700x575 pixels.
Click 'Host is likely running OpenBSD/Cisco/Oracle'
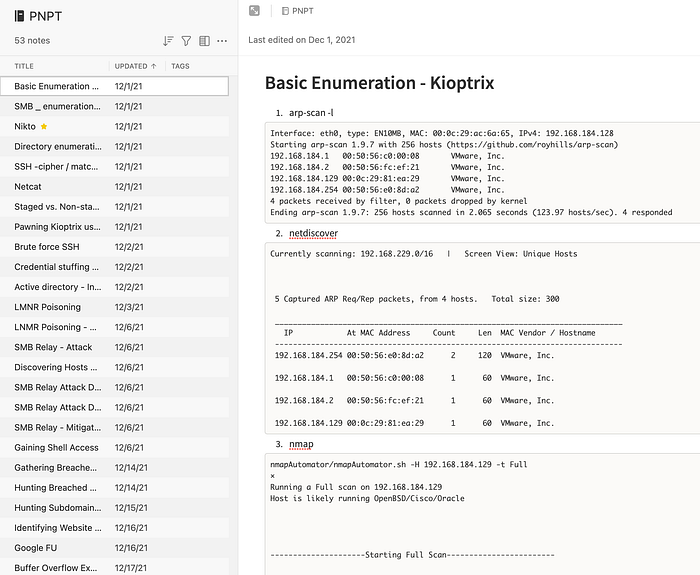click(367, 498)
